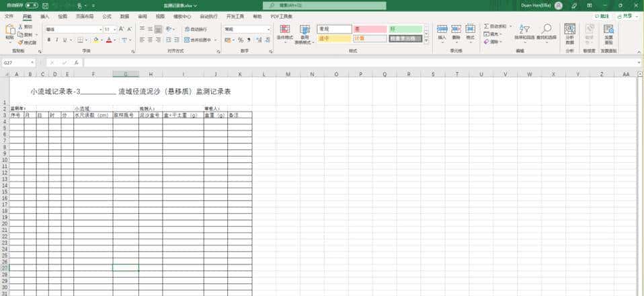Click Select All corner button
The image size is (644, 296).
click(x=5, y=74)
